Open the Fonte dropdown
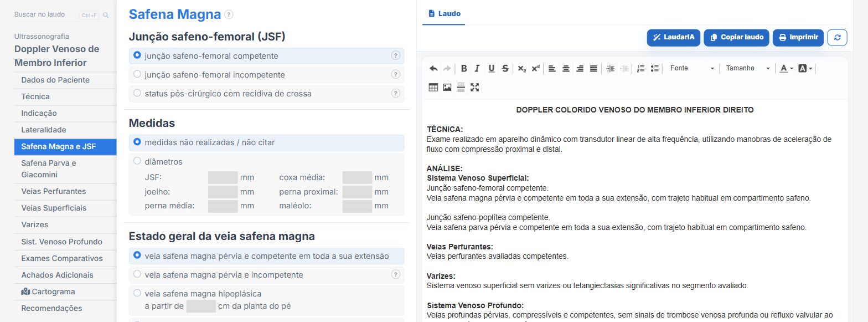This screenshot has height=322, width=868. coord(691,68)
